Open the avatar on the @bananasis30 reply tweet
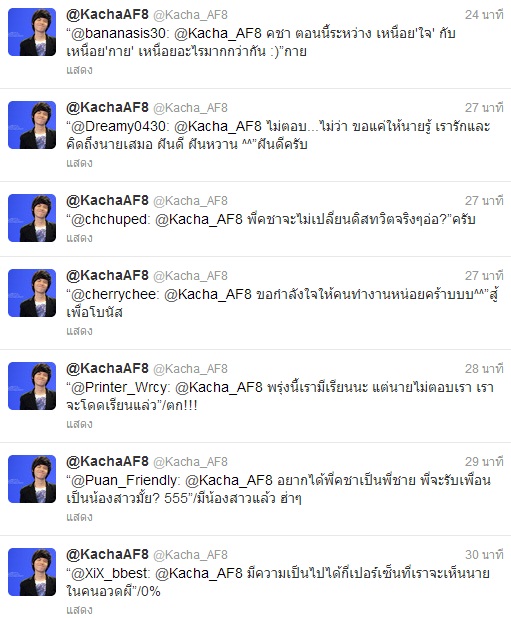511x618 pixels. [32, 32]
